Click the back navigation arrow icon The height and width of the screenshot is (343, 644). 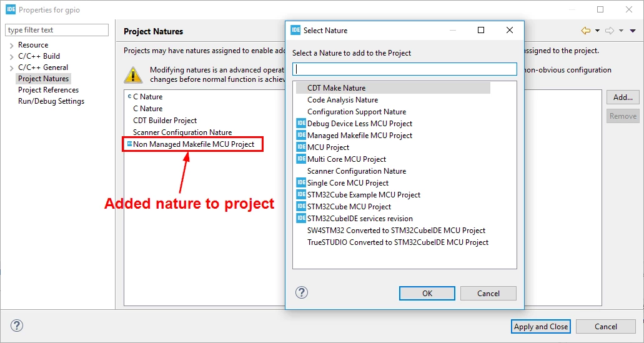coord(586,31)
